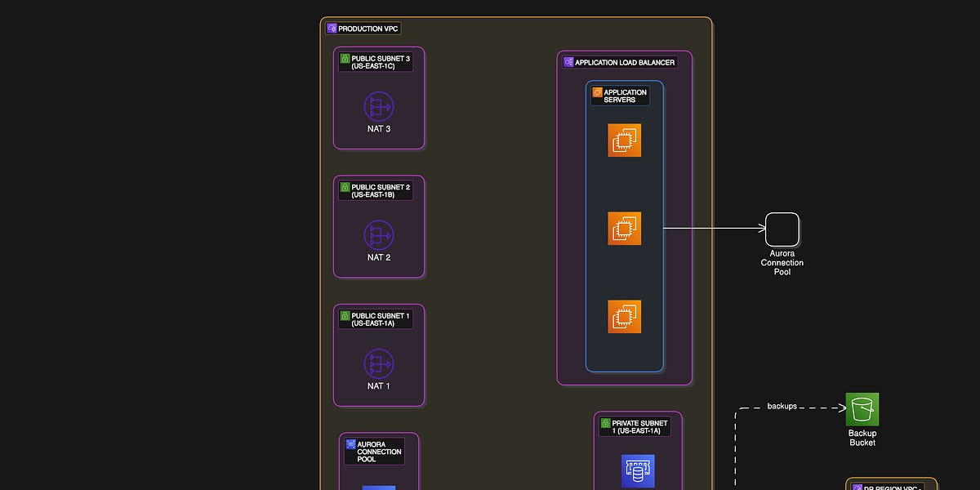Screen dimensions: 980x490
Task: Open the green Backup Bucket S3 icon
Action: click(862, 406)
